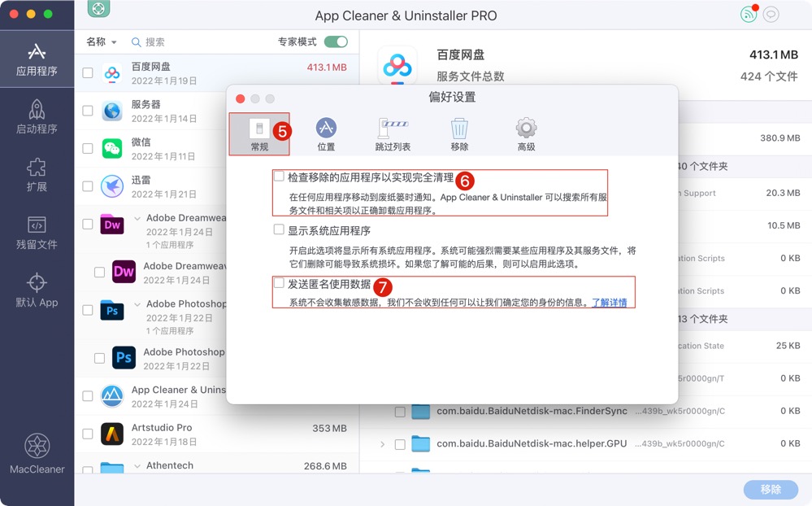Click the magnifier search icon
The width and height of the screenshot is (812, 506).
click(x=137, y=42)
